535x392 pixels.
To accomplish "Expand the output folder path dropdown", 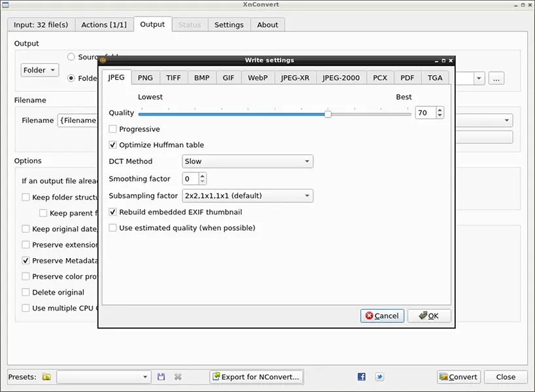I will tap(479, 78).
